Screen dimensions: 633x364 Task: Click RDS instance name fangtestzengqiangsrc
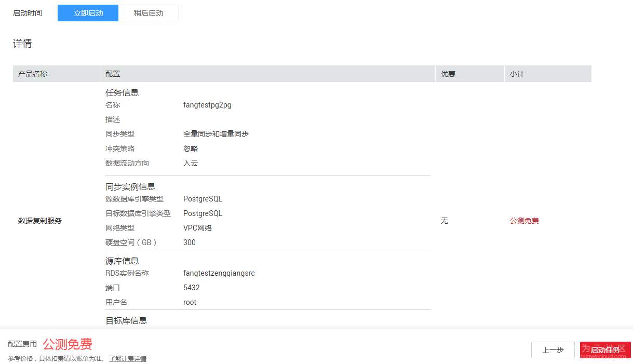coord(219,273)
